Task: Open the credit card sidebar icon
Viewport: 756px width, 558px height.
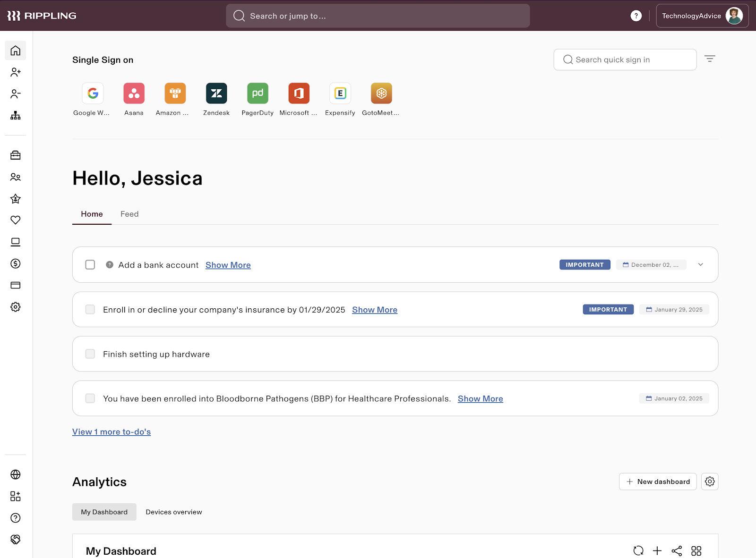Action: [16, 285]
